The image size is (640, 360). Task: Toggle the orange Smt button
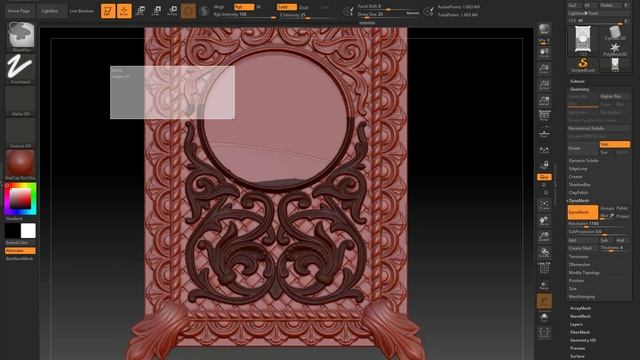coord(614,144)
